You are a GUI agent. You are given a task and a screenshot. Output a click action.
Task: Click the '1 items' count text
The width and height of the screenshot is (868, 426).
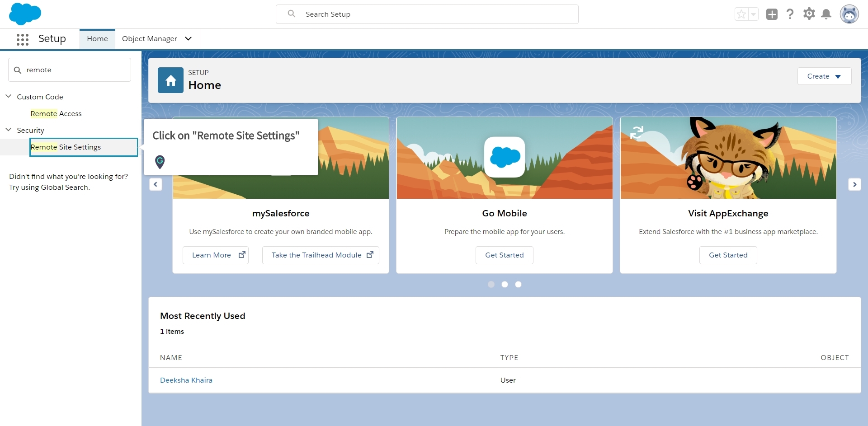point(172,332)
